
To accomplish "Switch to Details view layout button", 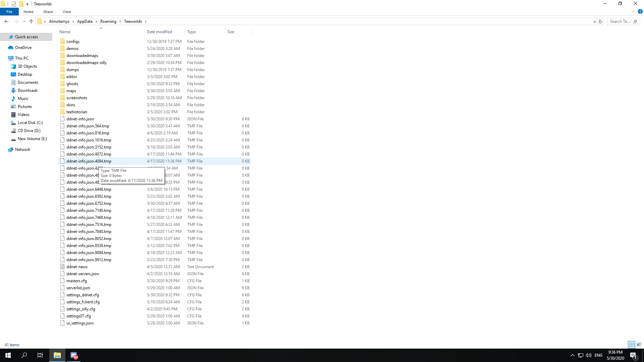I will 632,345.
